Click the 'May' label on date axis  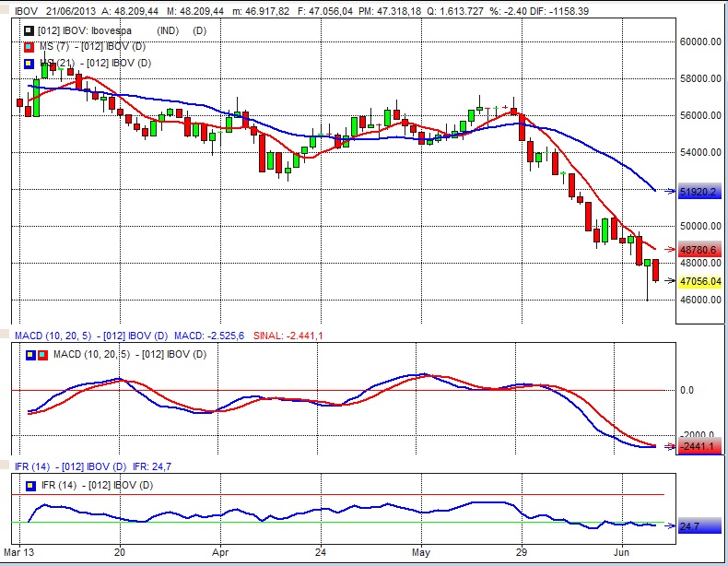tap(420, 553)
